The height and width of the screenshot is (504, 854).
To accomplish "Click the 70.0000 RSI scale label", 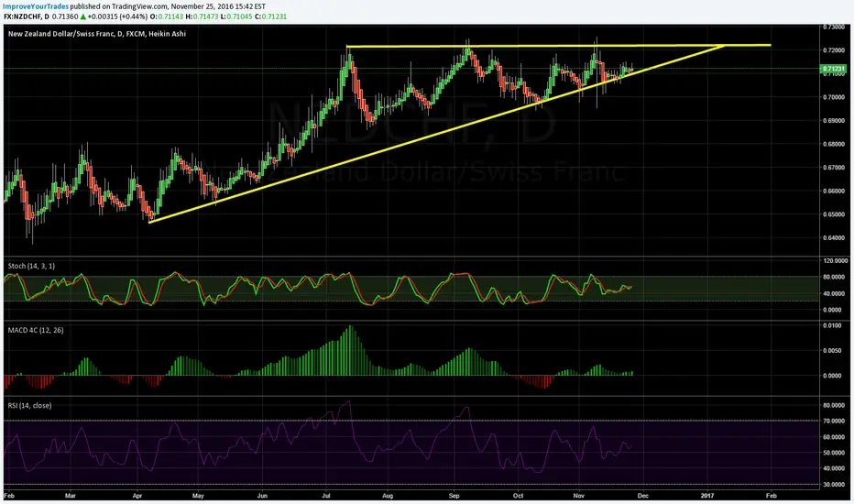I will (x=834, y=422).
